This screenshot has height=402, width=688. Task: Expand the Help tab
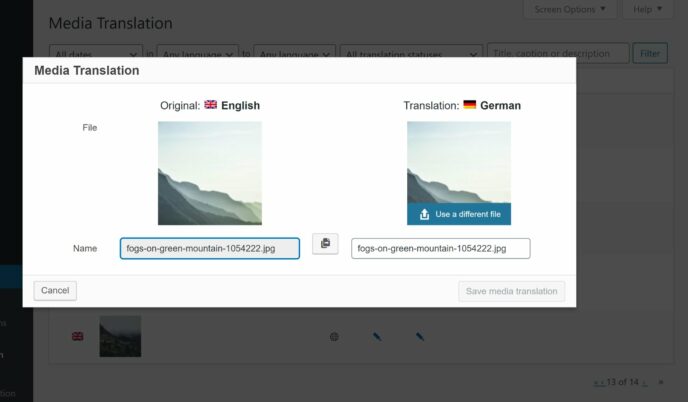pos(648,9)
